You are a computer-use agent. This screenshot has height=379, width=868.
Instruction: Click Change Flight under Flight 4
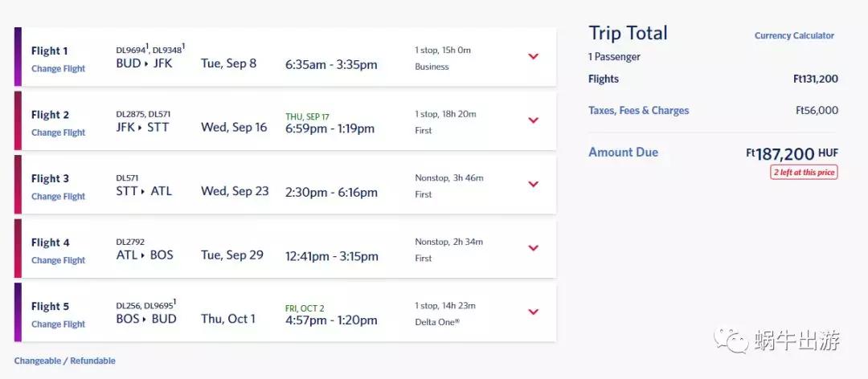point(58,261)
